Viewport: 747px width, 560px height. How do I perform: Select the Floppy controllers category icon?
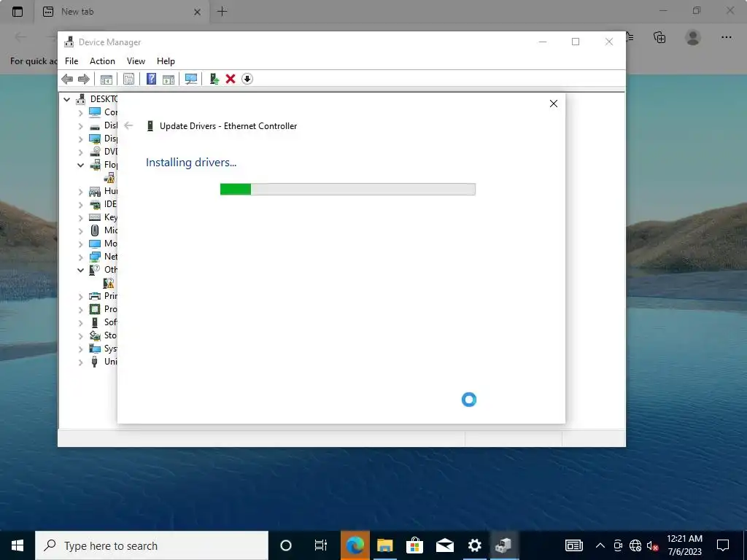[x=95, y=165]
